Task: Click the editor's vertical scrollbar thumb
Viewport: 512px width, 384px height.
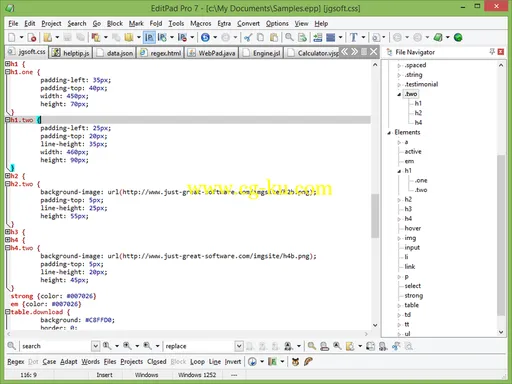Action: [x=375, y=215]
